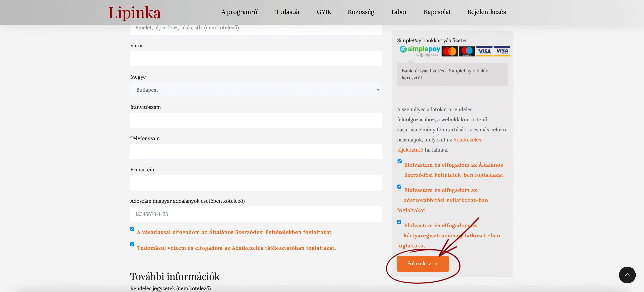The width and height of the screenshot is (644, 292).
Task: Go to Bejelentkezés in navigation
Action: click(487, 12)
